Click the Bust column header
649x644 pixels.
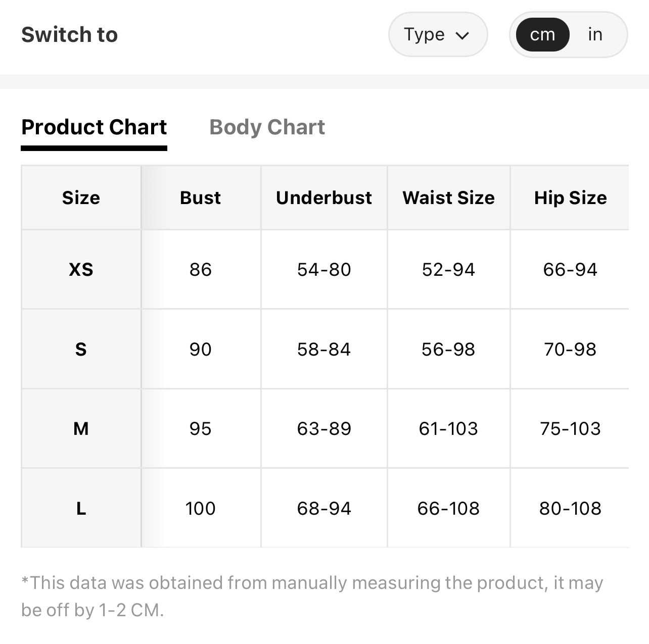point(201,197)
